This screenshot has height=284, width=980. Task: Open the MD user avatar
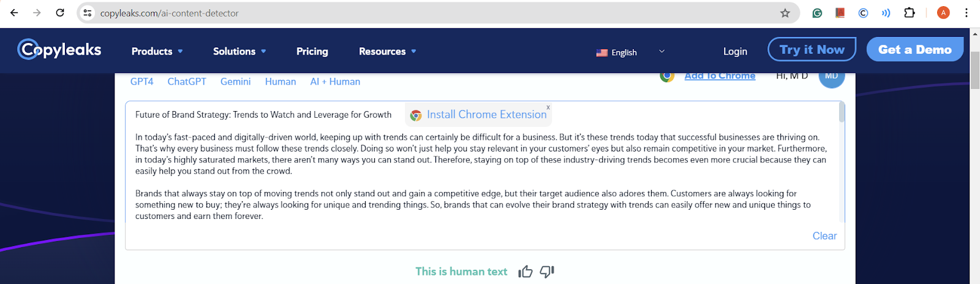tap(832, 79)
